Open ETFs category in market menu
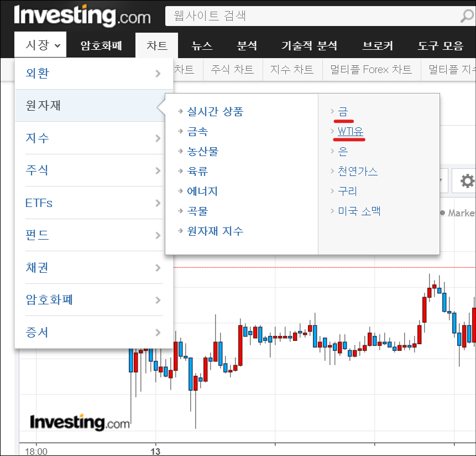The image size is (476, 456). 39,203
